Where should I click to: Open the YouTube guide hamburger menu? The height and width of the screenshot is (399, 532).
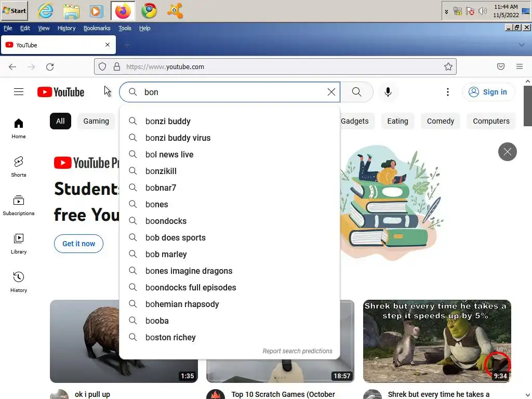(19, 92)
